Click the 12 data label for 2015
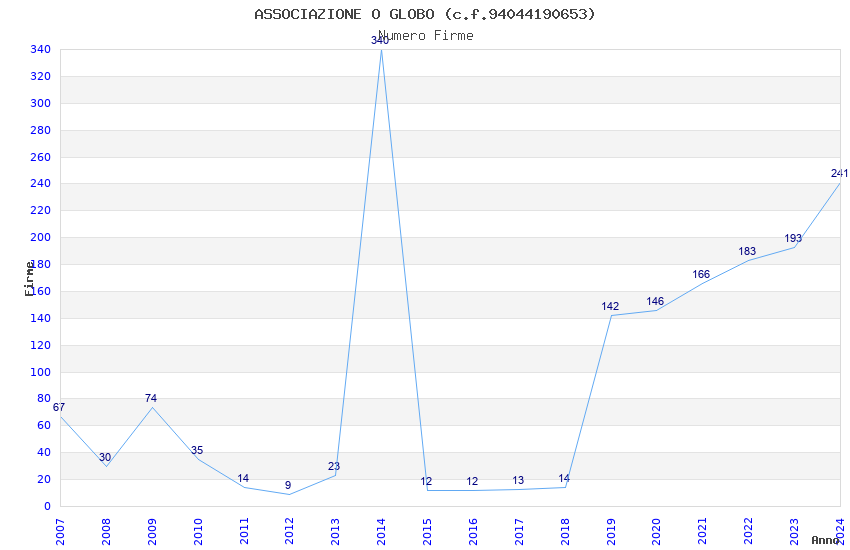 pyautogui.click(x=426, y=481)
